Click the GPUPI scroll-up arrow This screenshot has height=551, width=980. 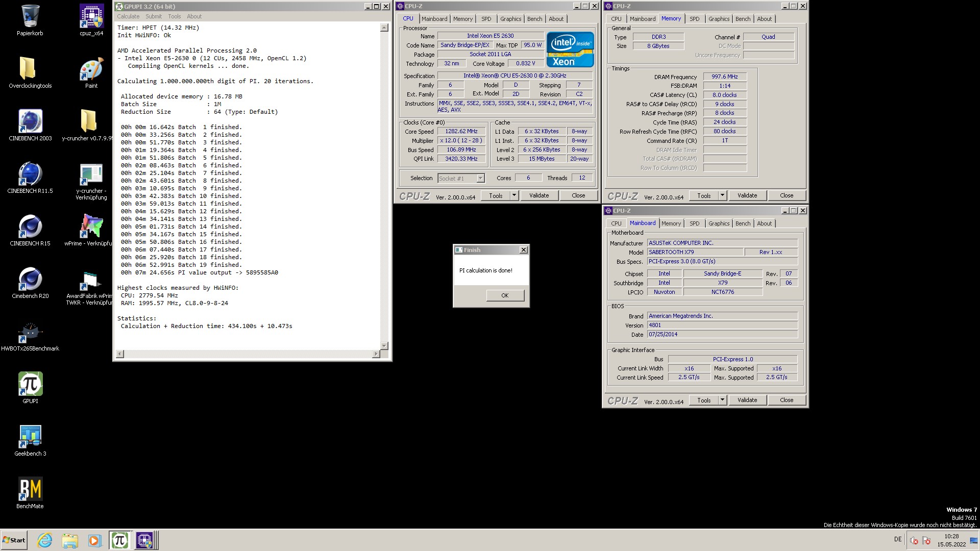384,28
